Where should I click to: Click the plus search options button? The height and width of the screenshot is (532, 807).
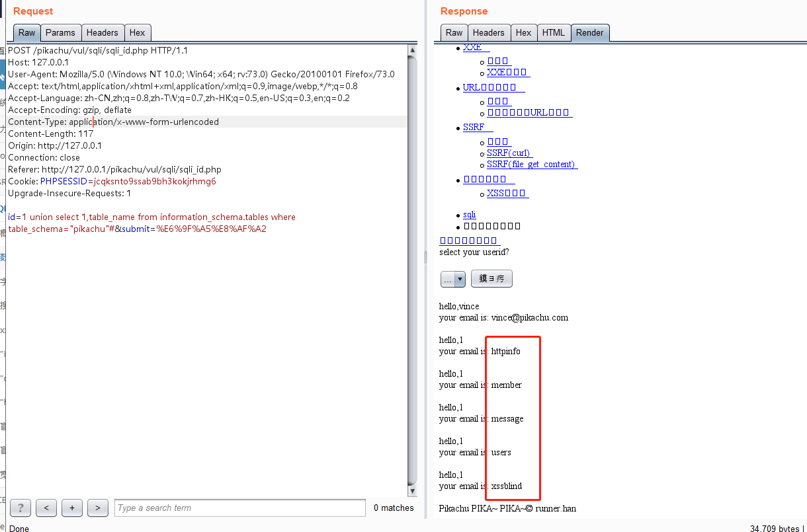pyautogui.click(x=71, y=508)
